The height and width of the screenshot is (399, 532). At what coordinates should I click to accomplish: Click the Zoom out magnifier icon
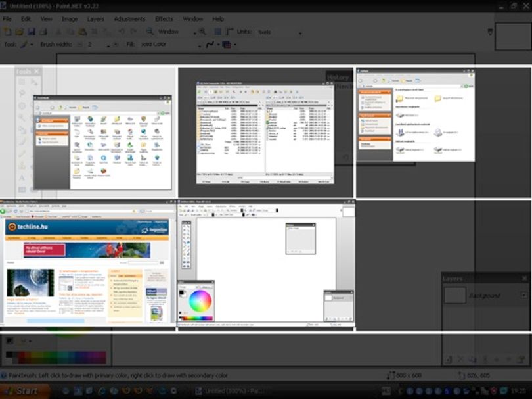pos(150,32)
